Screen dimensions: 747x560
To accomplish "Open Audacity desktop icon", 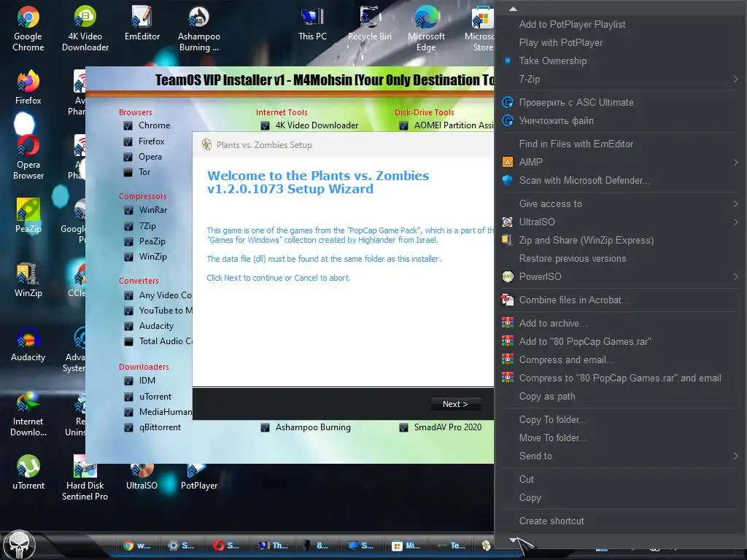I will [28, 344].
